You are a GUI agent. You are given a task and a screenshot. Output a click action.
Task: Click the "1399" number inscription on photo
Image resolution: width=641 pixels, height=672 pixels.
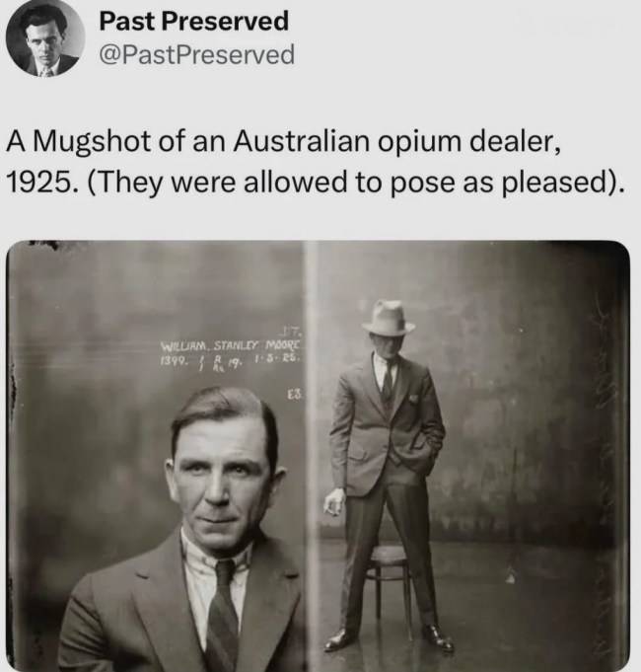pyautogui.click(x=173, y=360)
